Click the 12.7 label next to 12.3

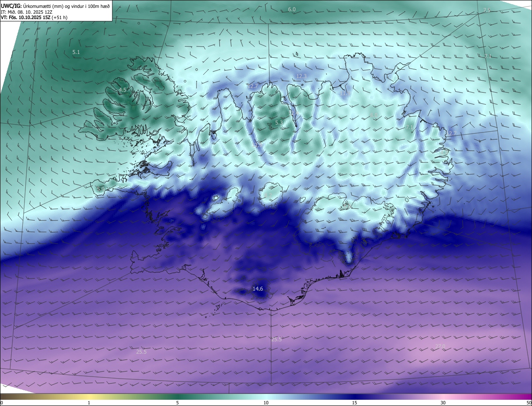[253, 86]
